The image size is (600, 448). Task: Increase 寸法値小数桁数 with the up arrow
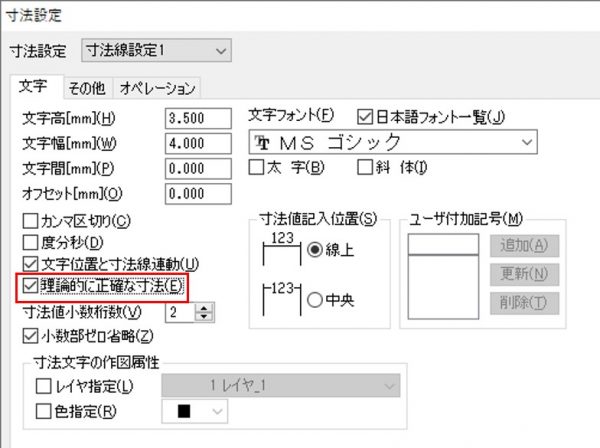204,308
